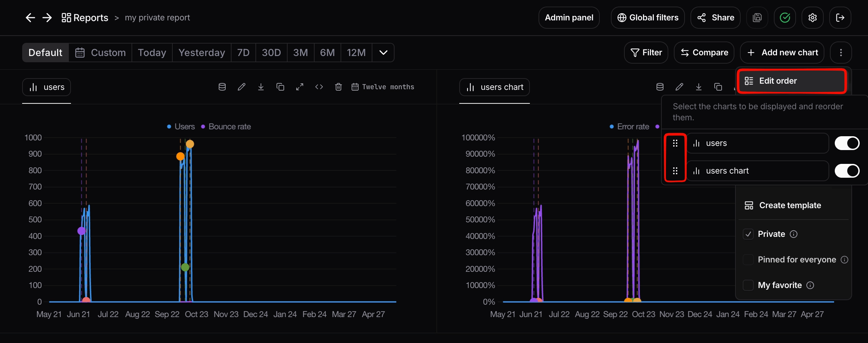Viewport: 868px width, 343px height.
Task: Open the Filter button
Action: (646, 53)
